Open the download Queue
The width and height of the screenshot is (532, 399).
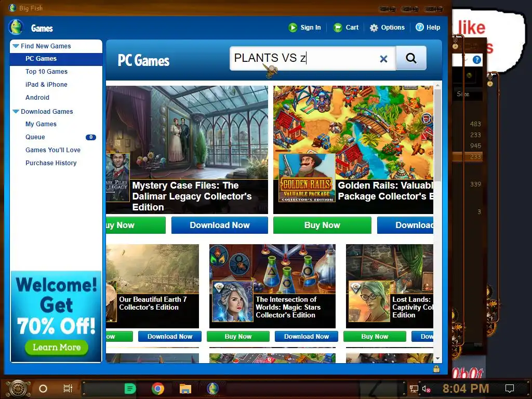point(35,137)
